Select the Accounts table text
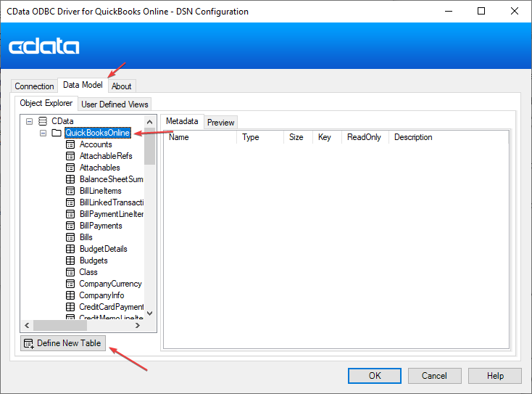Image resolution: width=532 pixels, height=394 pixels. (96, 144)
